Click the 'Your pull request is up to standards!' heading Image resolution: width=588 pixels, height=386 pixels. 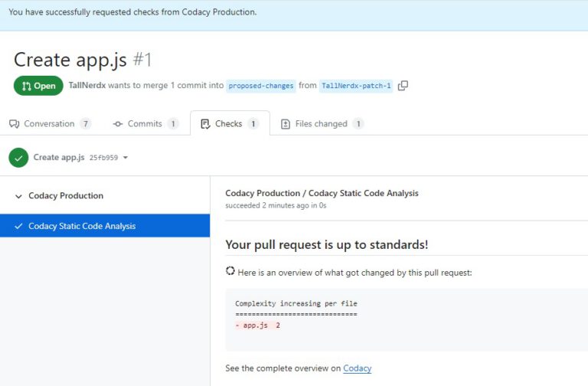coord(327,244)
